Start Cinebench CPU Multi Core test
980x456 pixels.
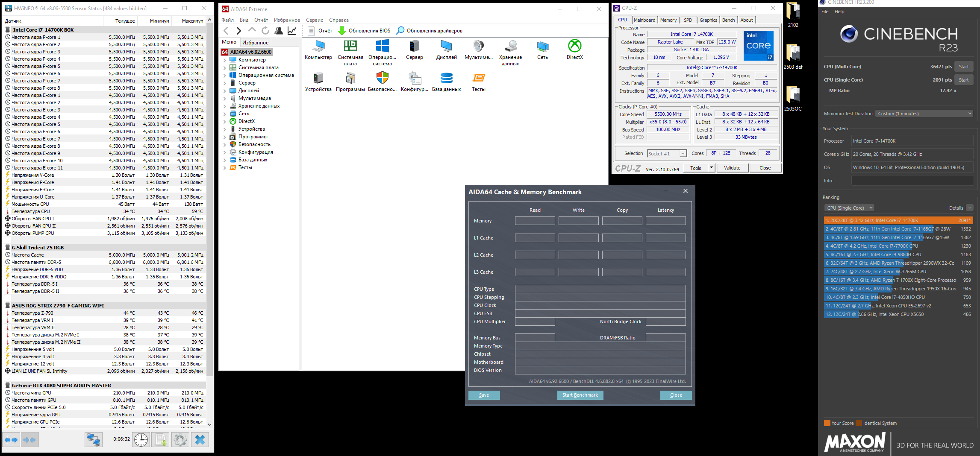[964, 67]
